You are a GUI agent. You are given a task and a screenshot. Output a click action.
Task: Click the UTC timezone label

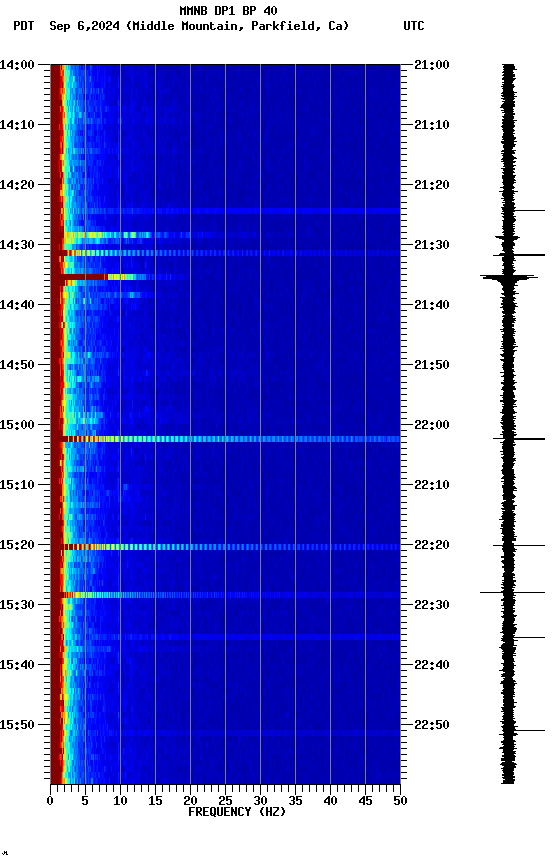[x=414, y=26]
